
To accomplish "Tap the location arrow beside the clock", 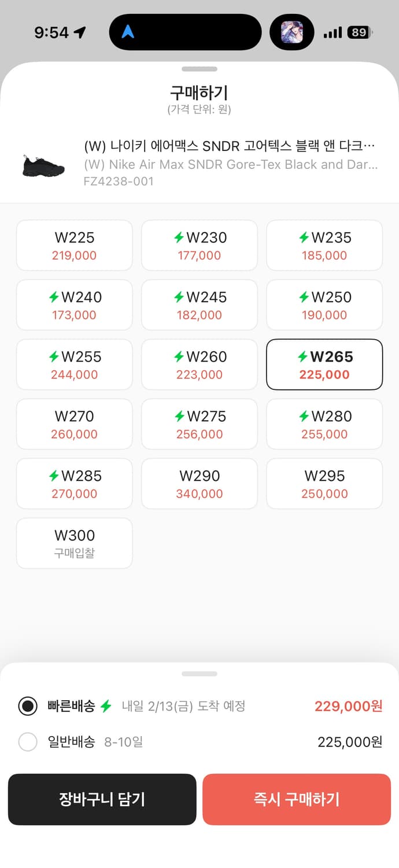I will click(x=80, y=32).
